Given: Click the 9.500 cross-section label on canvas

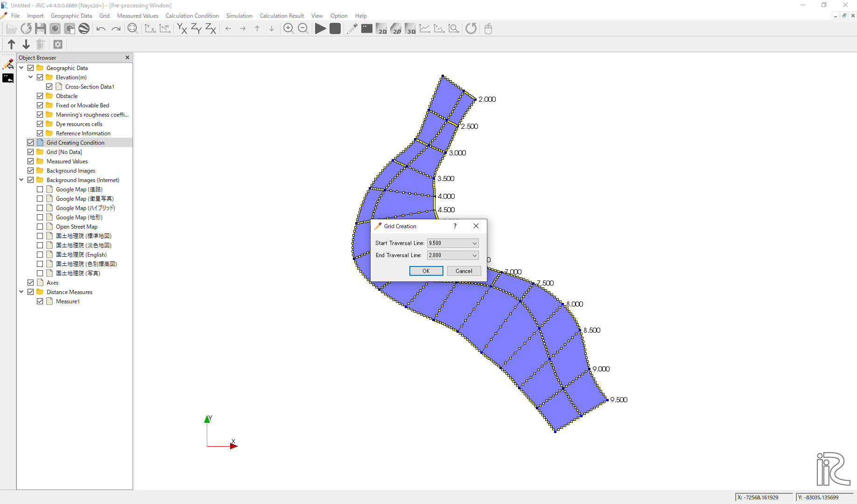Looking at the screenshot, I should click(x=619, y=400).
